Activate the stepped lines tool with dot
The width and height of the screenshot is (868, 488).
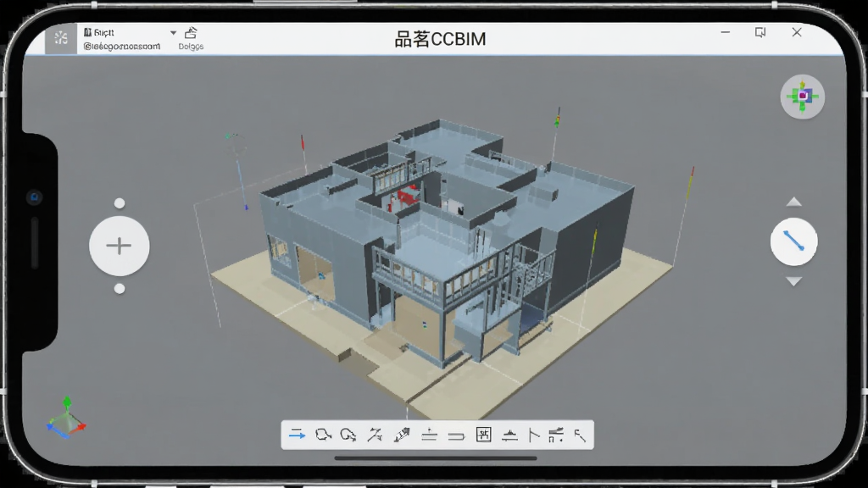click(x=556, y=435)
